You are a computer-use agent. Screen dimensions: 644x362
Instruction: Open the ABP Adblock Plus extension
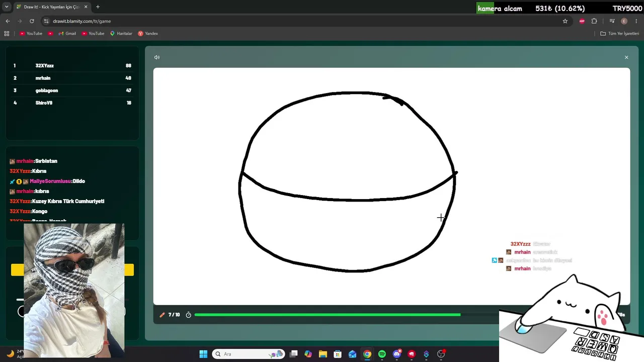[582, 21]
